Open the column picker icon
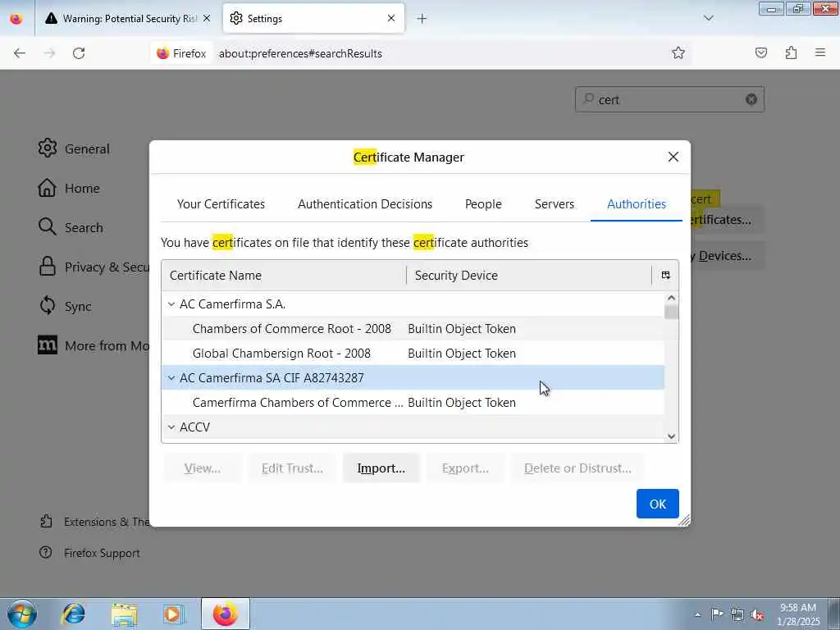The image size is (840, 630). (x=665, y=276)
